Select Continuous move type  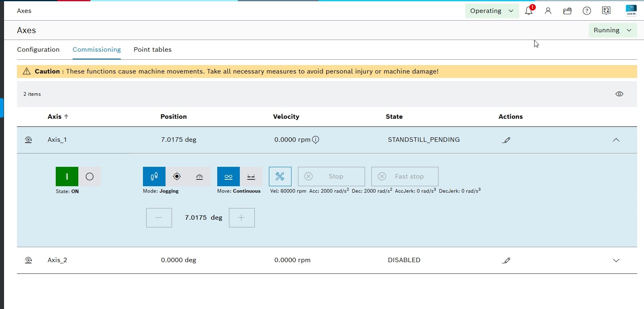tap(229, 177)
